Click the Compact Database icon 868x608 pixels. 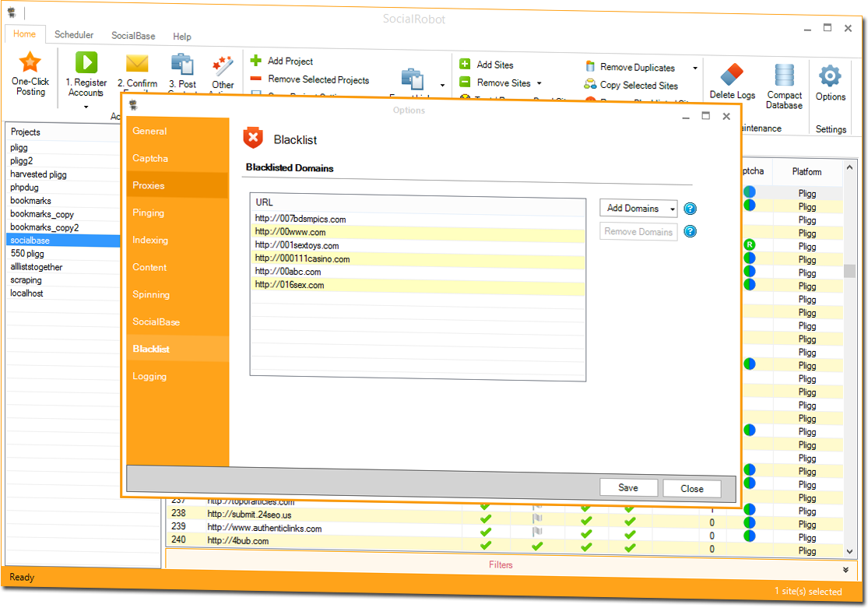coord(785,76)
